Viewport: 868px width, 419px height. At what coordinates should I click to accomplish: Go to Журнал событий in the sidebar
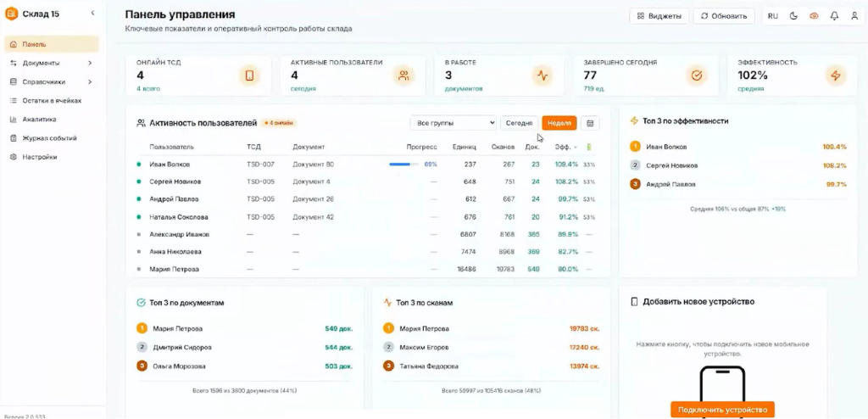tap(49, 138)
